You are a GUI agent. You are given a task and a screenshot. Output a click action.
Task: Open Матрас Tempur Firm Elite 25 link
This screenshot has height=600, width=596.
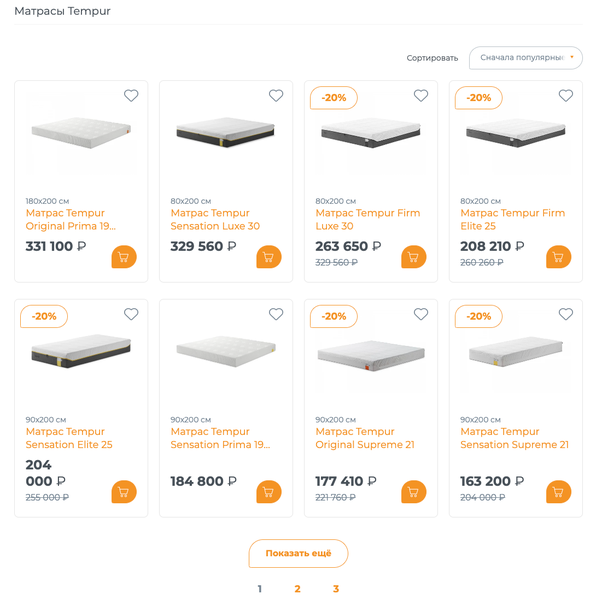[513, 219]
